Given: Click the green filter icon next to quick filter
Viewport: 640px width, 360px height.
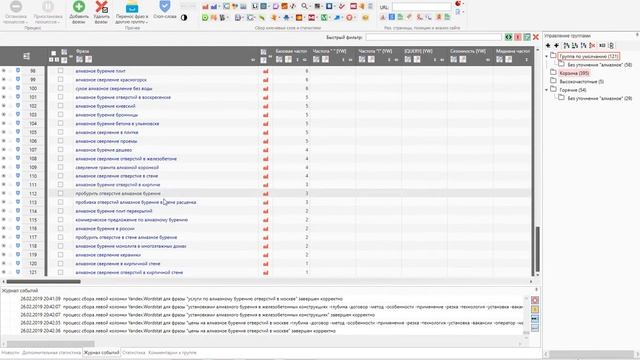Looking at the screenshot, I should tap(508, 37).
